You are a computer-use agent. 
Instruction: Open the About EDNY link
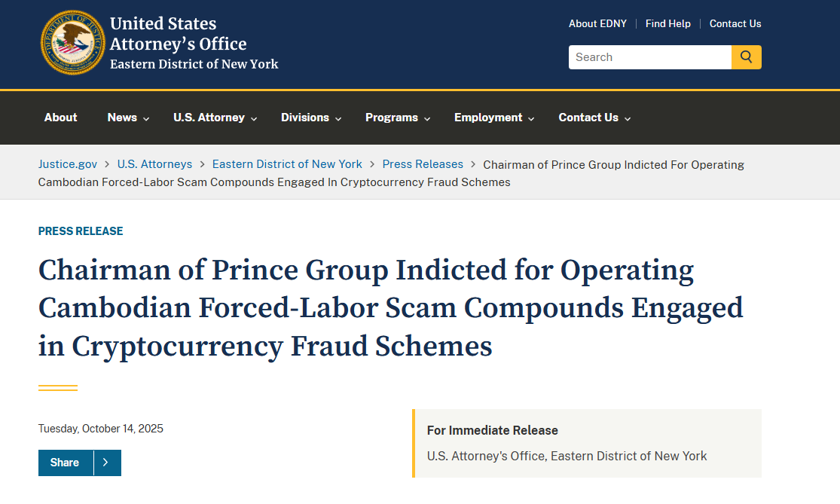[597, 23]
